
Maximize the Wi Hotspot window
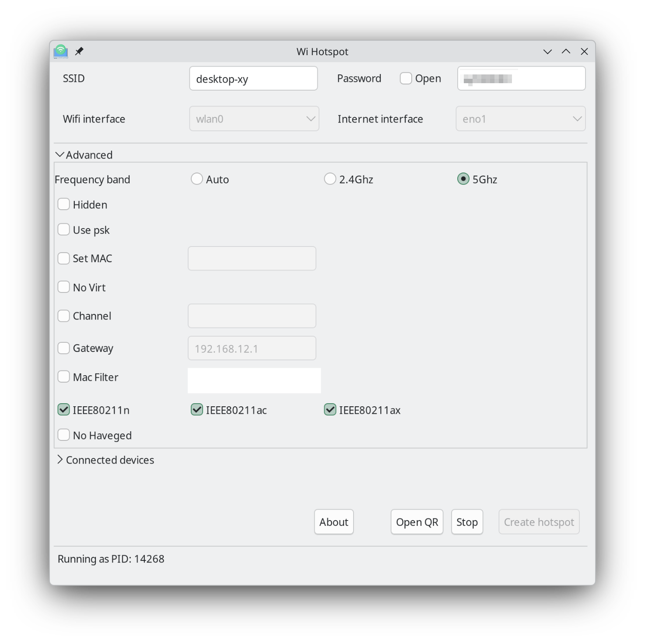click(566, 52)
